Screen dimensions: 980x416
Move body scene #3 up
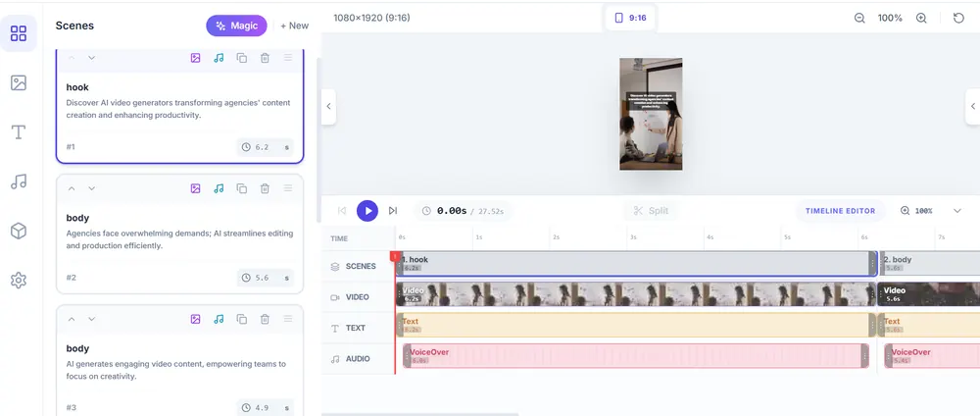point(72,319)
